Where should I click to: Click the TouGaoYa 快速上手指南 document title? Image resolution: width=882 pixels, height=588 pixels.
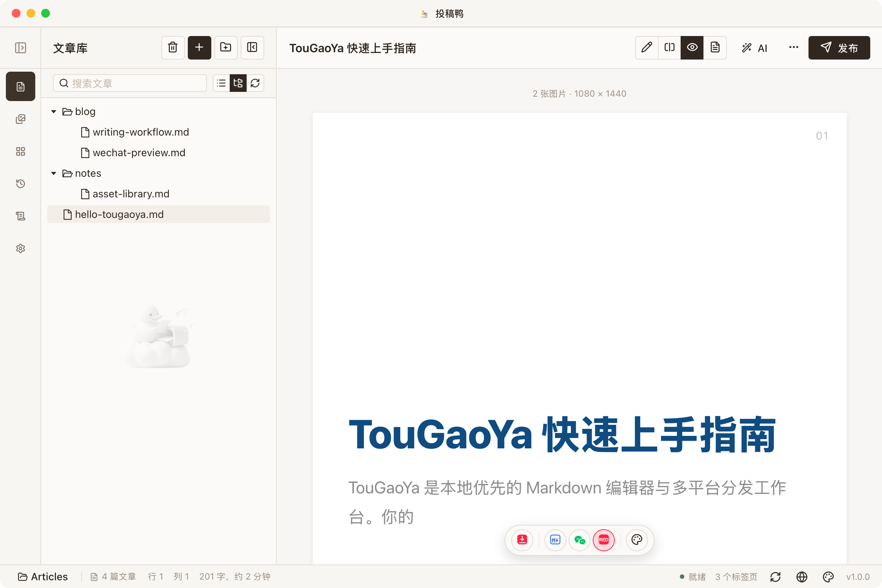[x=352, y=48]
